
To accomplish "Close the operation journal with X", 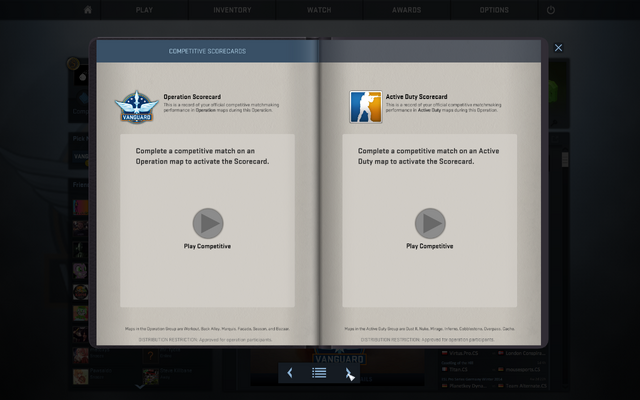I will [558, 48].
